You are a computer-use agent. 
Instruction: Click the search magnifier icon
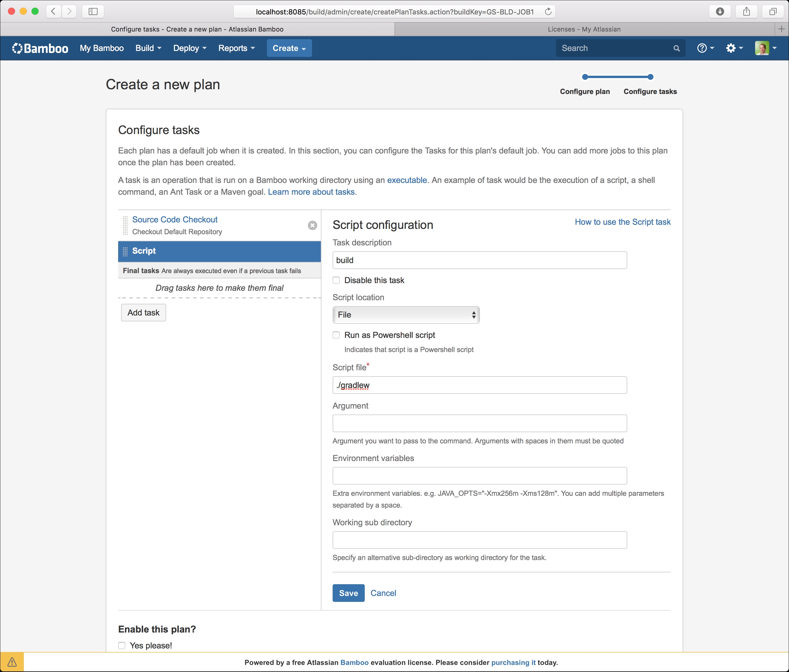click(676, 48)
